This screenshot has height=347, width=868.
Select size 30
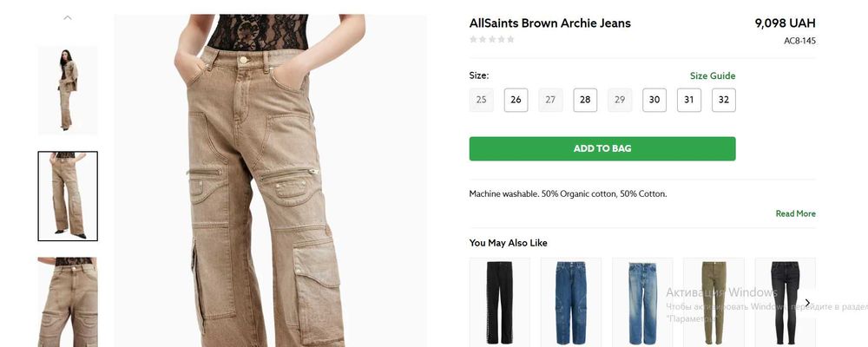pos(654,100)
